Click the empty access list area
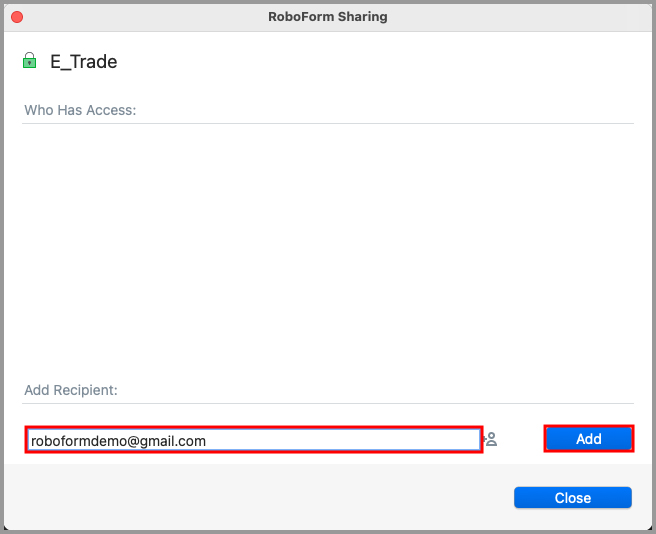Viewport: 656px width, 534px height. (x=328, y=251)
